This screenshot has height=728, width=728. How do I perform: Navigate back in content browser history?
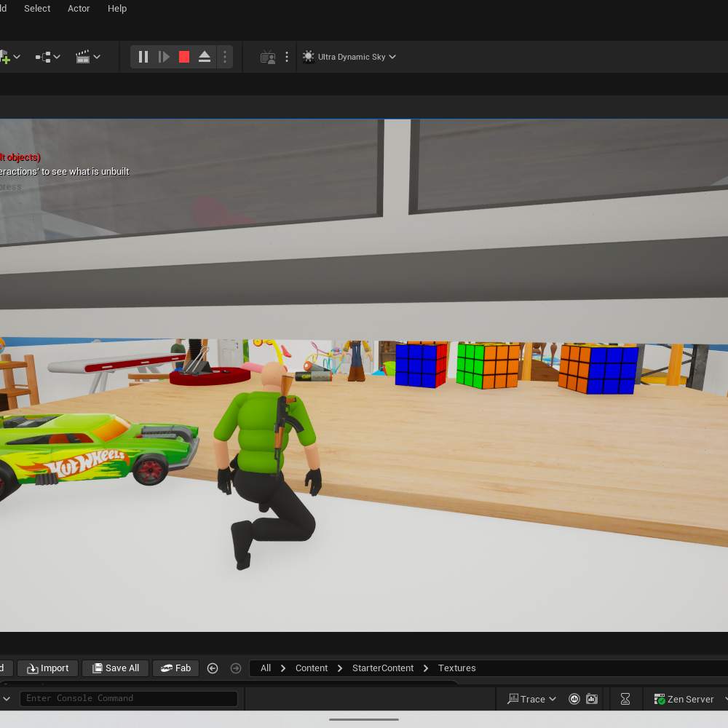[213, 668]
